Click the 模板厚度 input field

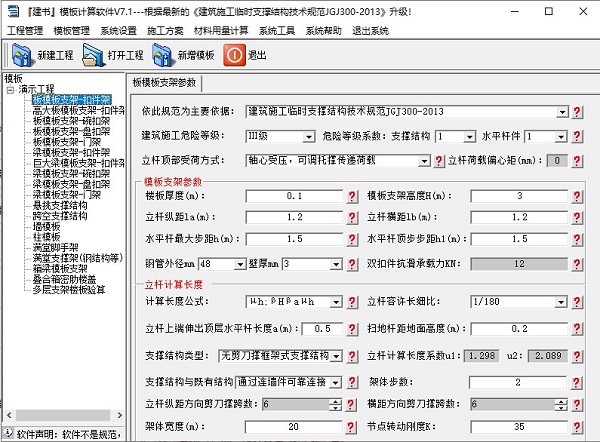[294, 196]
